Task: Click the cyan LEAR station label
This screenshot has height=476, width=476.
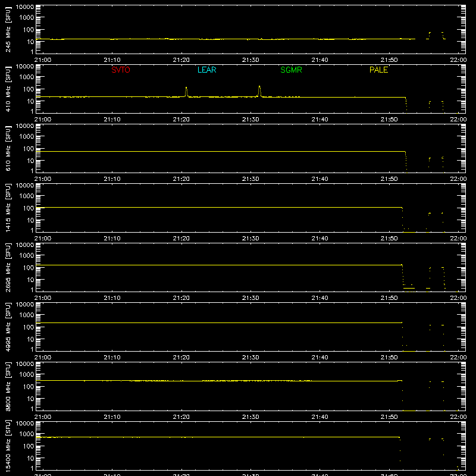Action: [206, 70]
